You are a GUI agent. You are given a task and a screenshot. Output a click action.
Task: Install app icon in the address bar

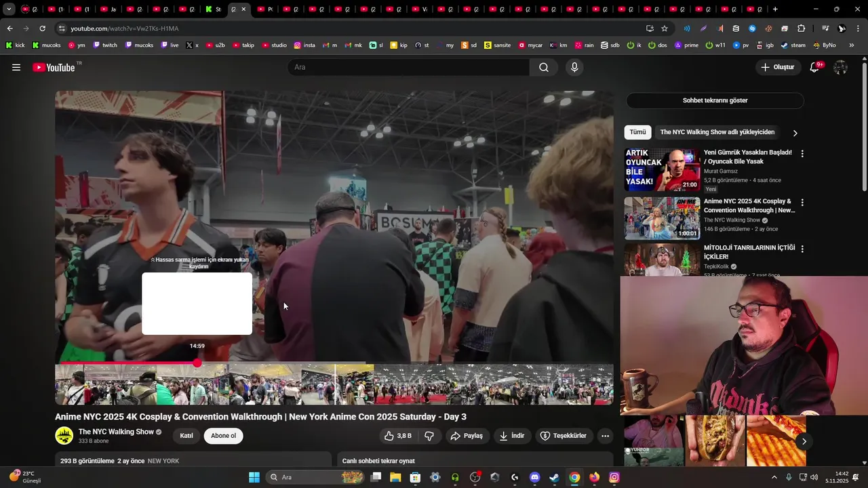tap(650, 28)
